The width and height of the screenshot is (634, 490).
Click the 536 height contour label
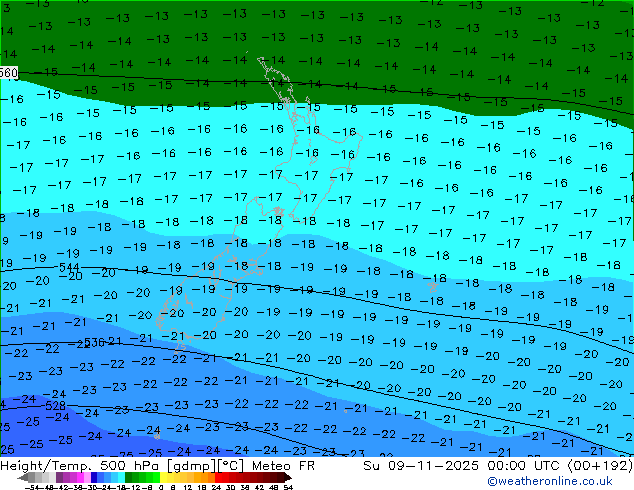[x=94, y=343]
